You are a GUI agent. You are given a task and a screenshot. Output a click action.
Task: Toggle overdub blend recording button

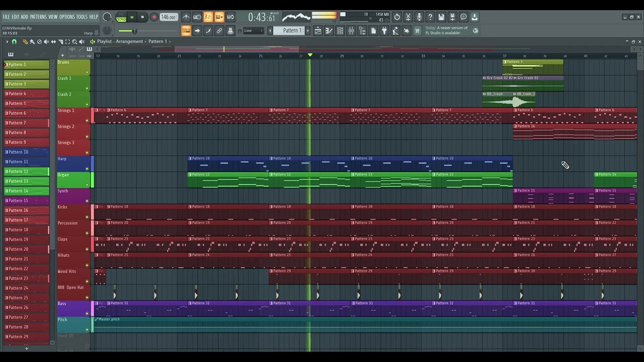point(219,17)
